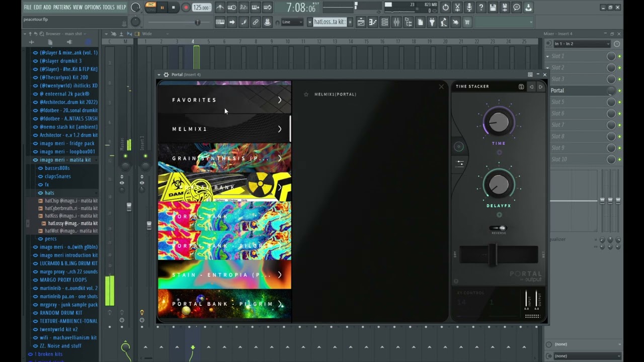644x362 pixels.
Task: Open the browser/plugin picker icon
Action: coord(408,22)
